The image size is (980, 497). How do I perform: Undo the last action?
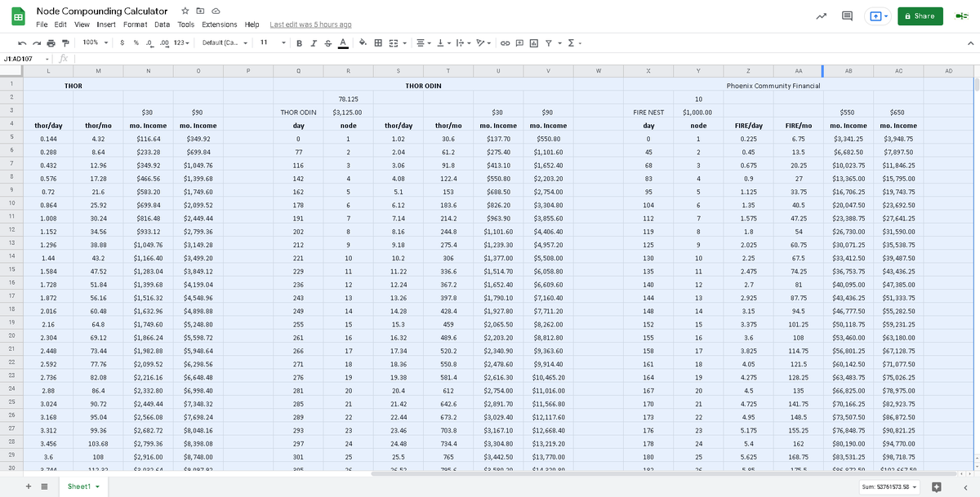coord(24,42)
